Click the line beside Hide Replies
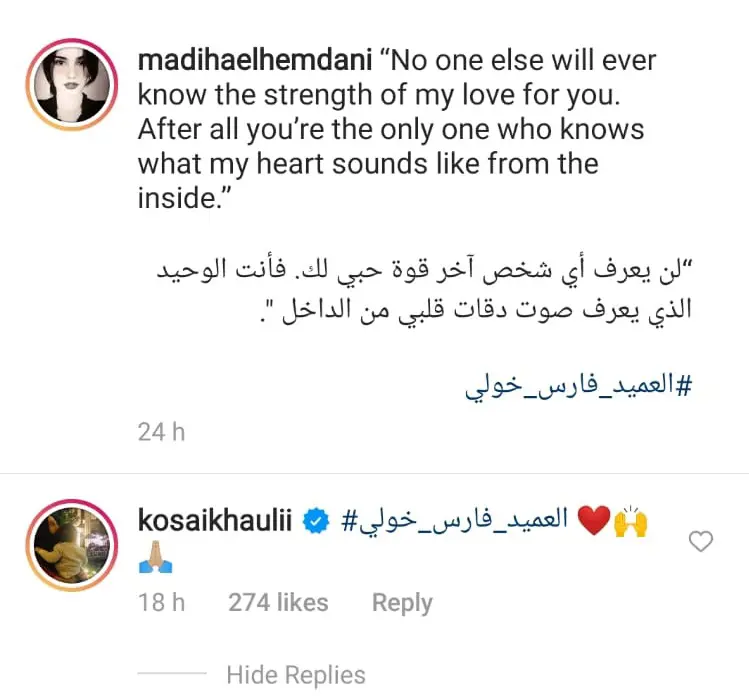 (x=172, y=673)
